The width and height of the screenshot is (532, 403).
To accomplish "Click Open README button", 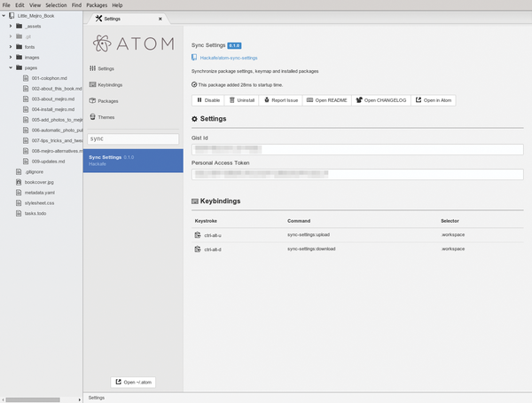I will click(x=326, y=100).
